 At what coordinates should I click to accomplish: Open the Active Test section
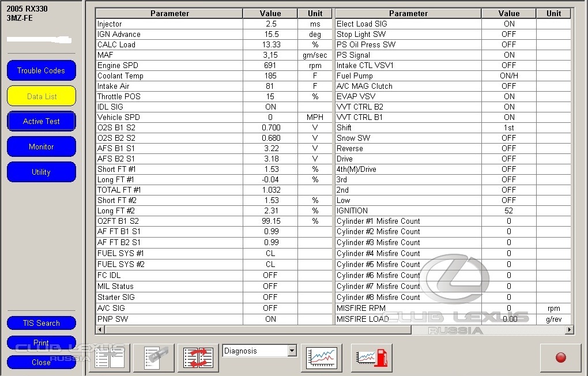point(42,121)
